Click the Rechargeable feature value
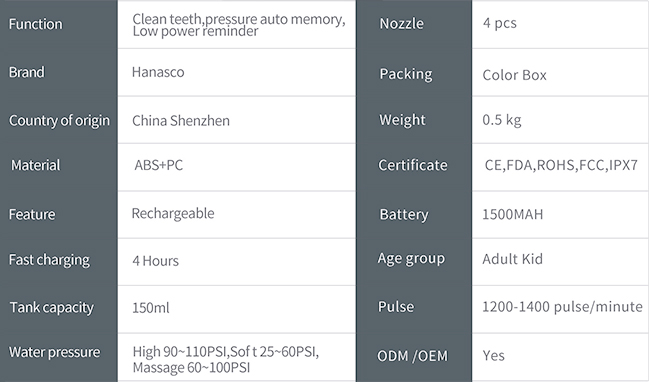This screenshot has width=650, height=382. 173,213
